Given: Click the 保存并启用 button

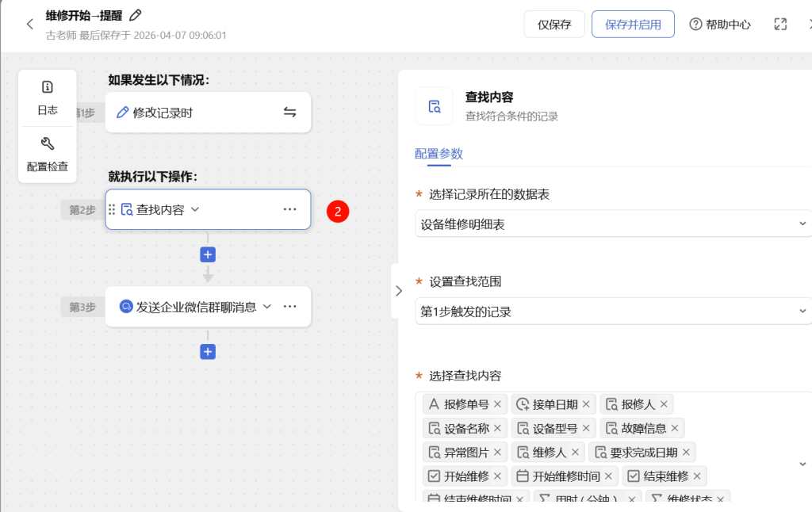Looking at the screenshot, I should [x=633, y=25].
